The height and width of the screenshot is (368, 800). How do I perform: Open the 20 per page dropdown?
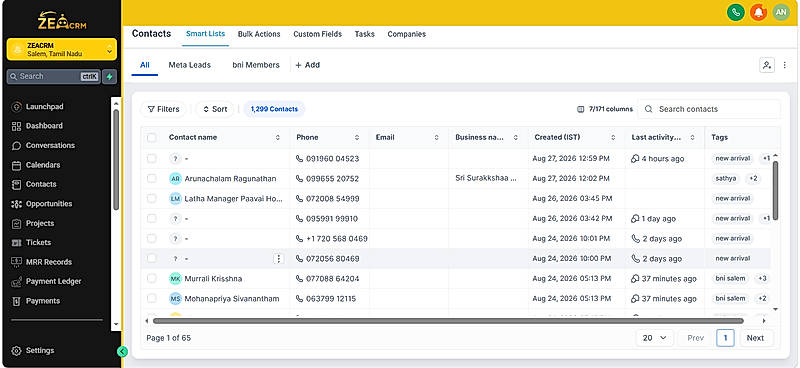655,338
